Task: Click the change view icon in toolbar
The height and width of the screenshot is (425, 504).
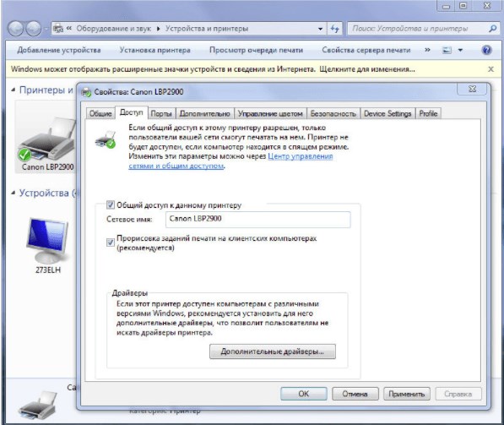Action: click(x=447, y=50)
